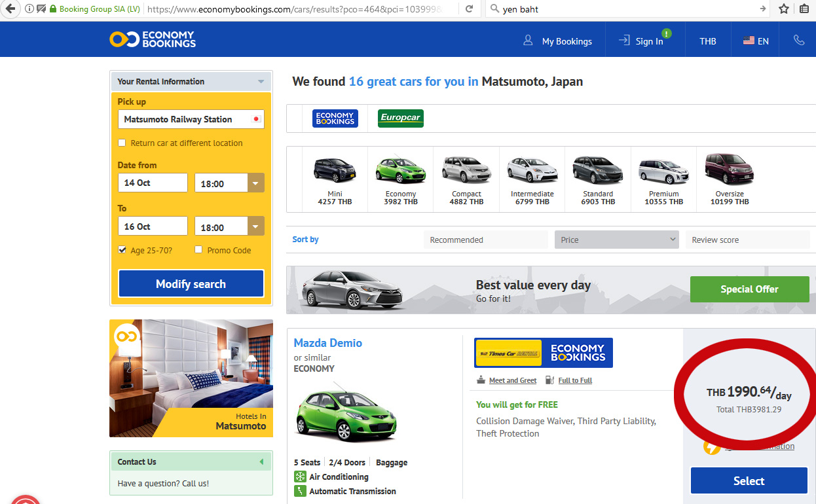Open the Hotels in Matsumoto banner
Screen dimensions: 816x504
click(191, 378)
